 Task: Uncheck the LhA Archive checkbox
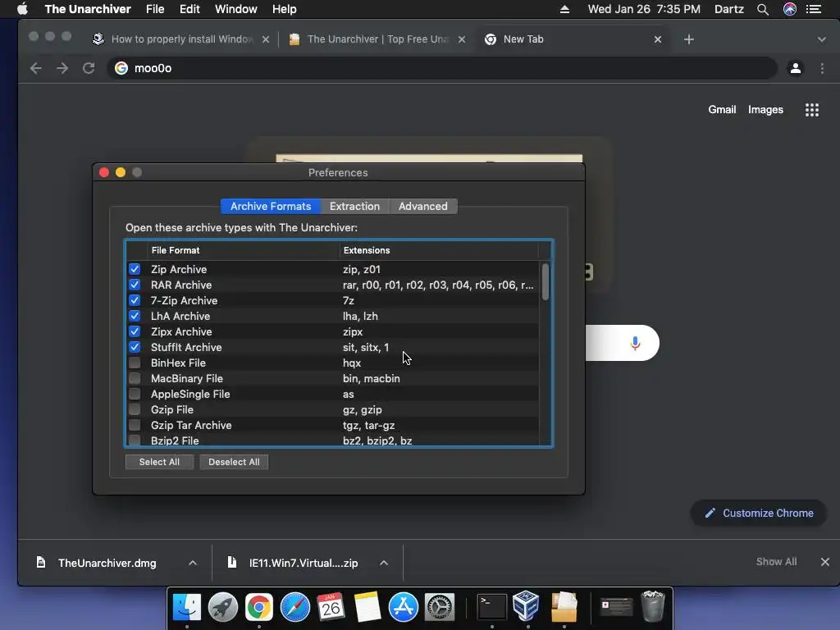coord(135,316)
